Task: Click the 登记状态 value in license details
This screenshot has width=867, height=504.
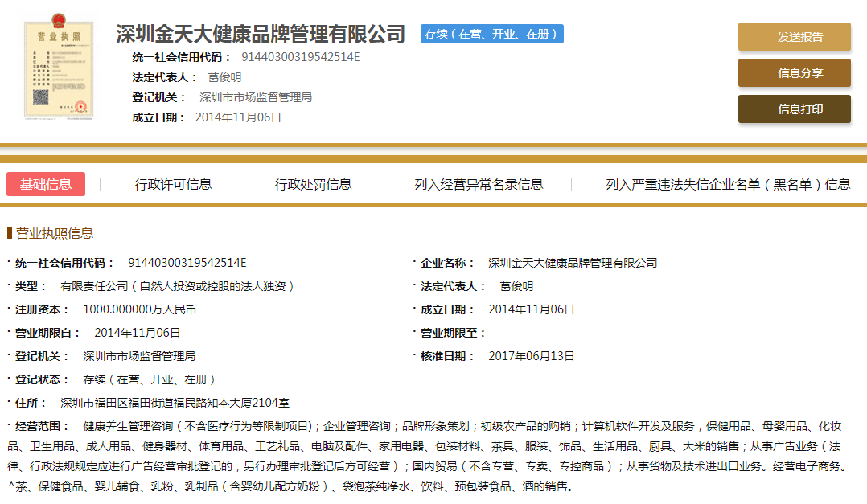Action: tap(149, 379)
